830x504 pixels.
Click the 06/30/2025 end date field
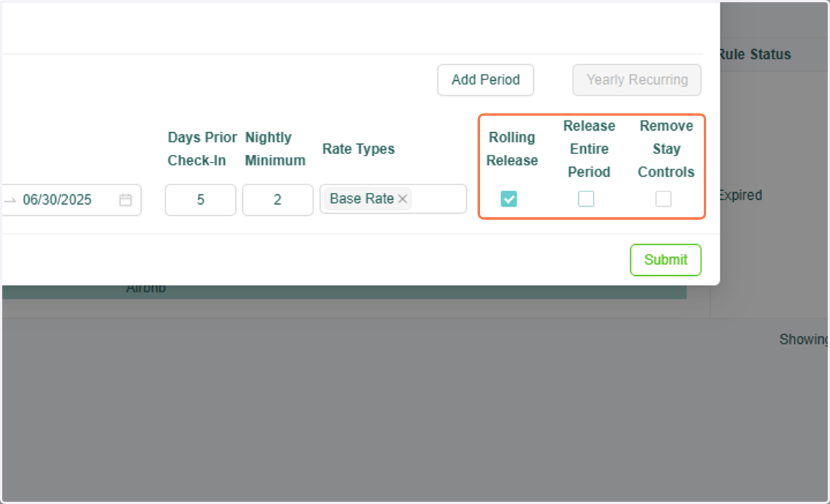click(x=57, y=200)
